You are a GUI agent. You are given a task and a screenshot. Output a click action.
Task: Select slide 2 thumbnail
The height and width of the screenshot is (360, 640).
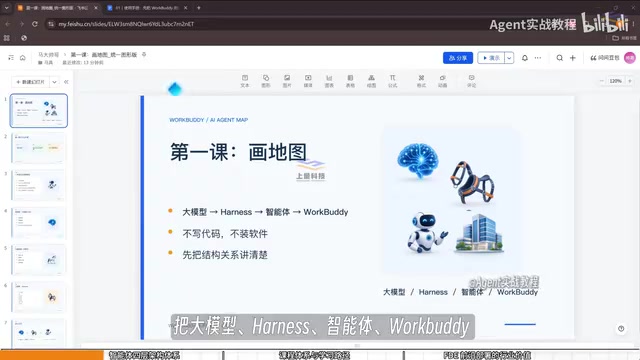(x=38, y=148)
